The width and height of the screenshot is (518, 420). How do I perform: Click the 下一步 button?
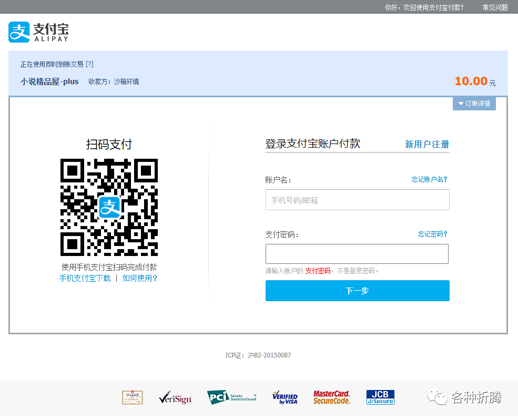[358, 291]
